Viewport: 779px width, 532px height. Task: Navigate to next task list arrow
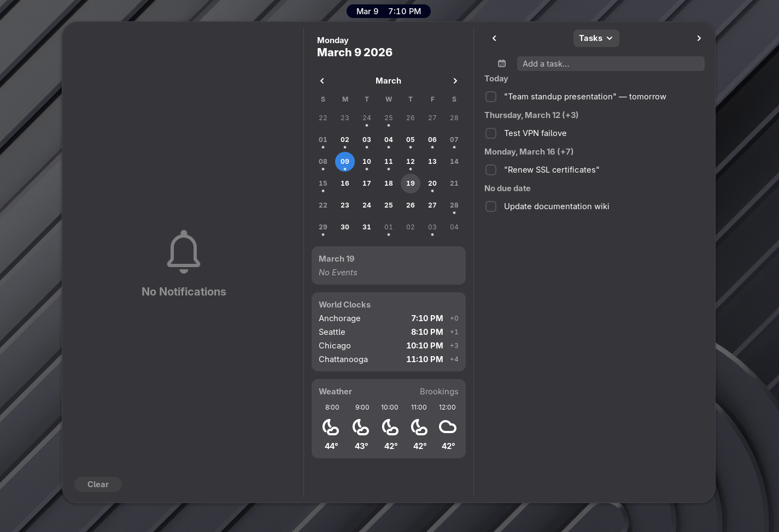pyautogui.click(x=699, y=38)
